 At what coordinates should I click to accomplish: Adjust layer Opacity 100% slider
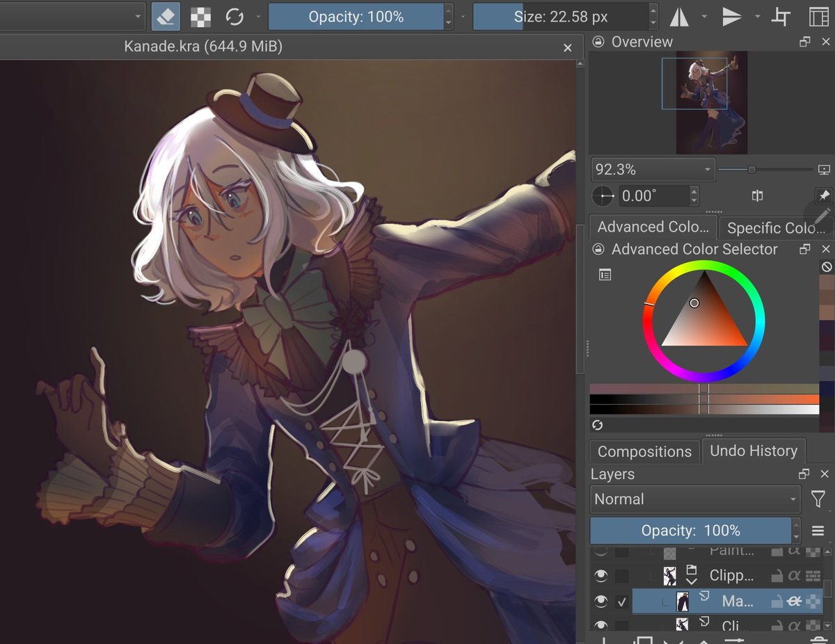point(690,531)
